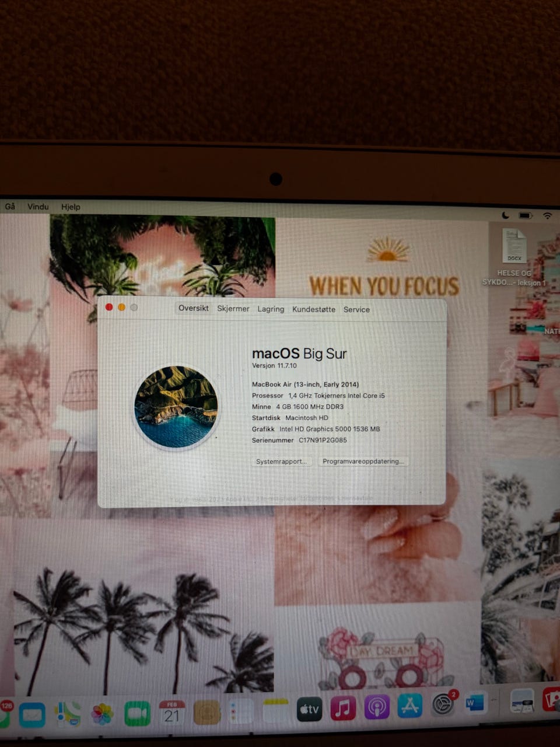
Task: Open Calendar showing Feb 21 in Dock
Action: coord(172,712)
